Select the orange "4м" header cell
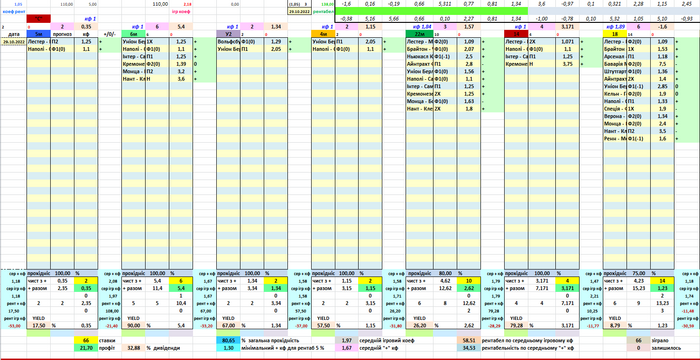The image size is (700, 360). pos(323,33)
